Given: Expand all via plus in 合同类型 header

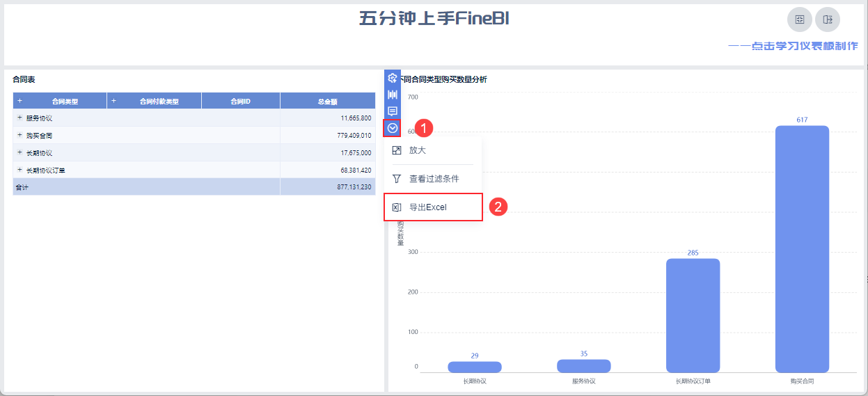Looking at the screenshot, I should 19,102.
